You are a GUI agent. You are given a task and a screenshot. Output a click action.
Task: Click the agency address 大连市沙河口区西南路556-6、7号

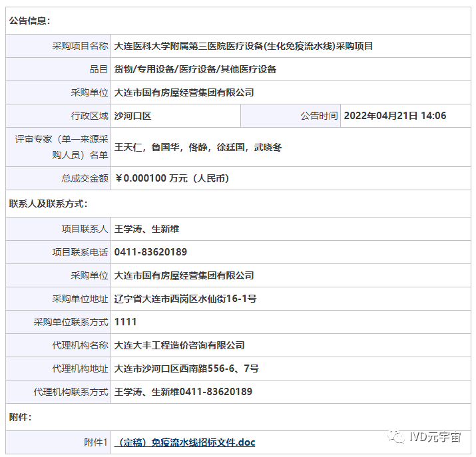186,369
